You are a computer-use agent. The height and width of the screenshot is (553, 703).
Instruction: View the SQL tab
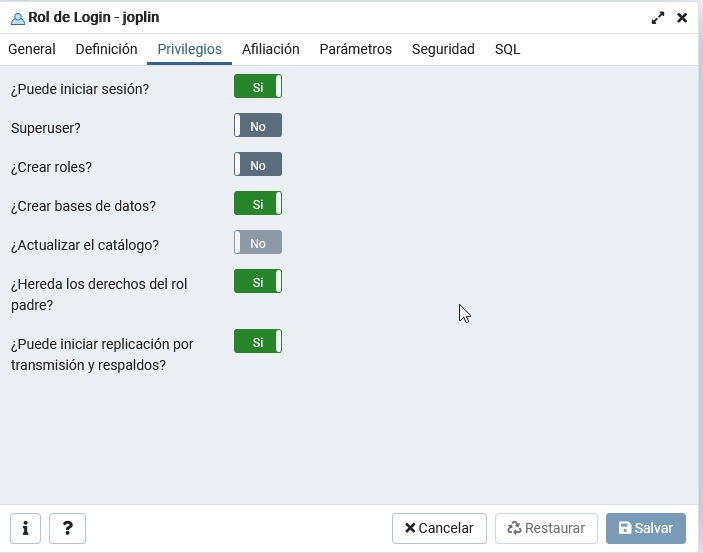click(507, 49)
